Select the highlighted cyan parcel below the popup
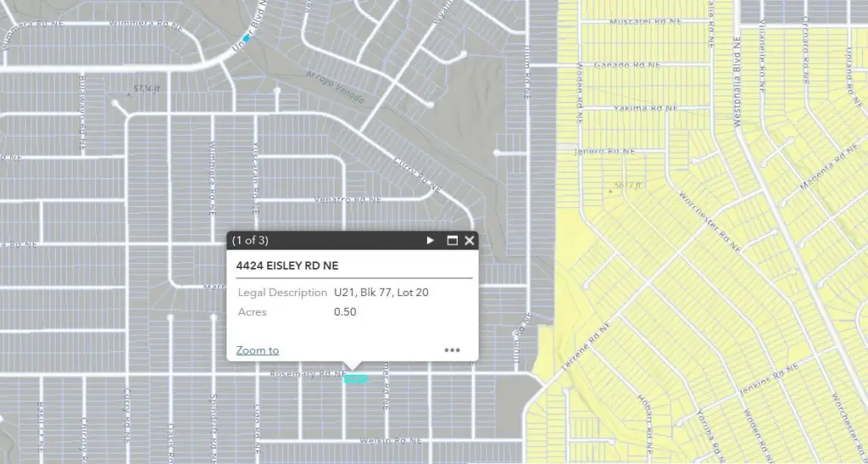This screenshot has width=868, height=464. 355,379
